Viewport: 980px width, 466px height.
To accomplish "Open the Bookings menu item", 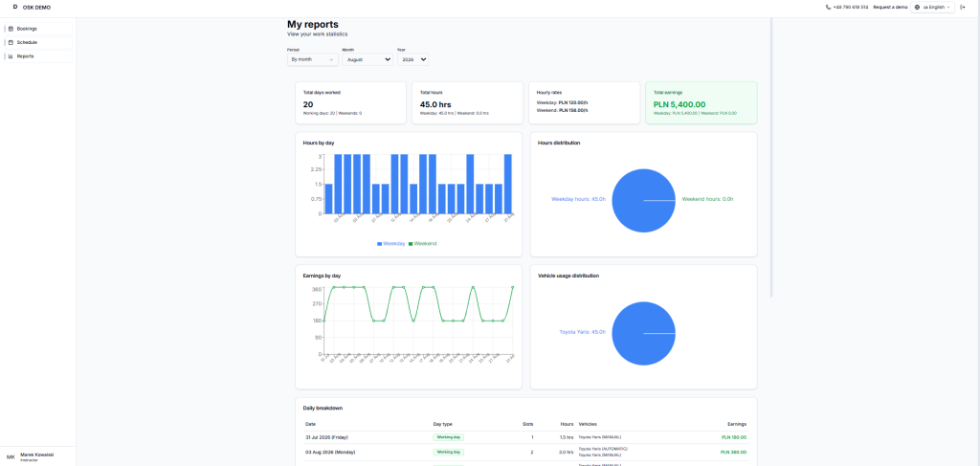I will pos(38,29).
